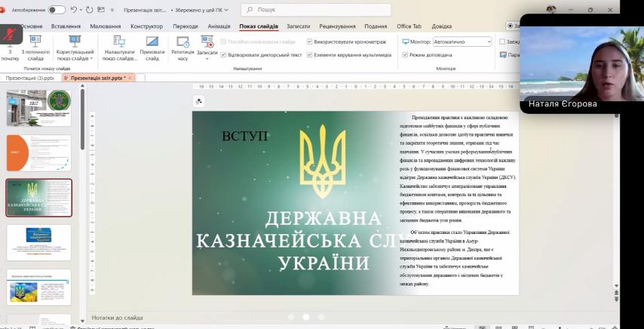The width and height of the screenshot is (644, 329).
Task: Expand the 'Монітор' dropdown
Action: (490, 42)
